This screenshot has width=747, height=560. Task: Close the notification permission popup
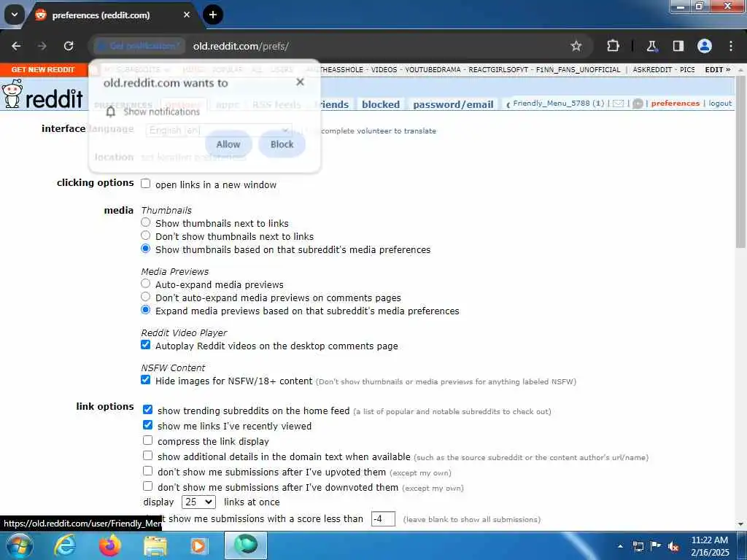point(300,82)
